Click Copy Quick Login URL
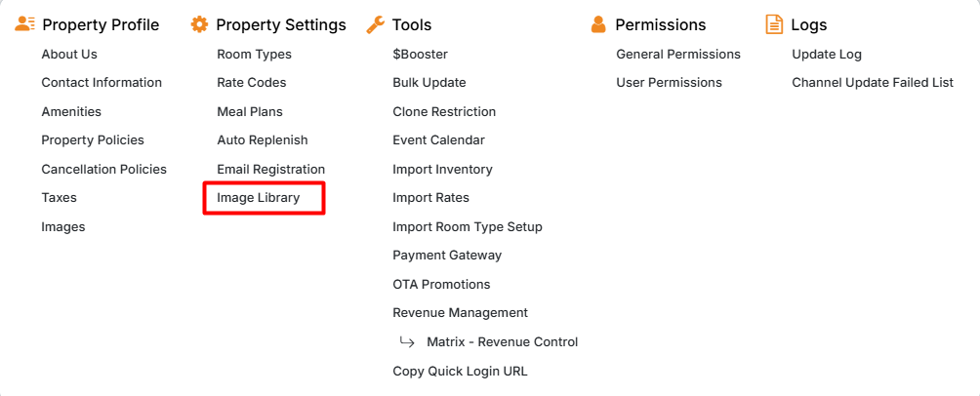980x396 pixels. click(460, 371)
